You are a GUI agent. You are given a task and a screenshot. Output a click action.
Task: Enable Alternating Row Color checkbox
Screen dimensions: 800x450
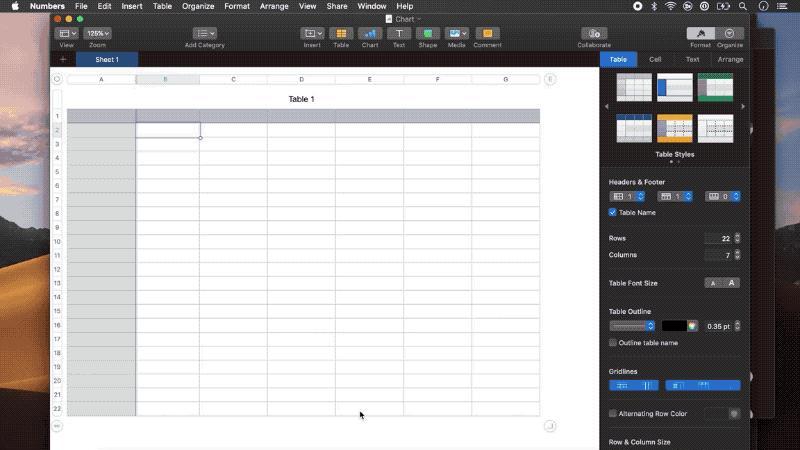click(x=612, y=414)
